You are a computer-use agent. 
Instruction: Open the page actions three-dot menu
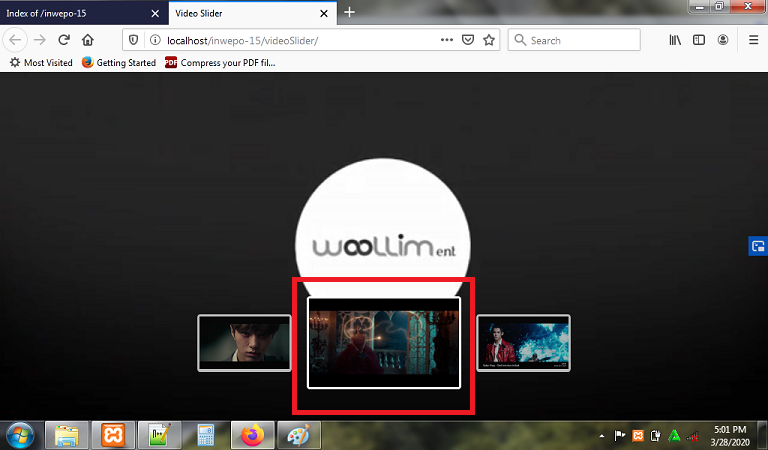[447, 40]
